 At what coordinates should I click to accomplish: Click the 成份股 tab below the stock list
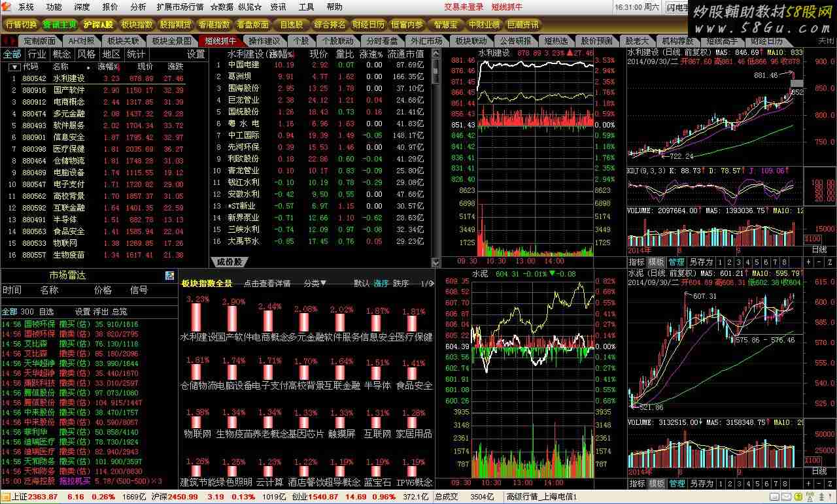tap(229, 262)
